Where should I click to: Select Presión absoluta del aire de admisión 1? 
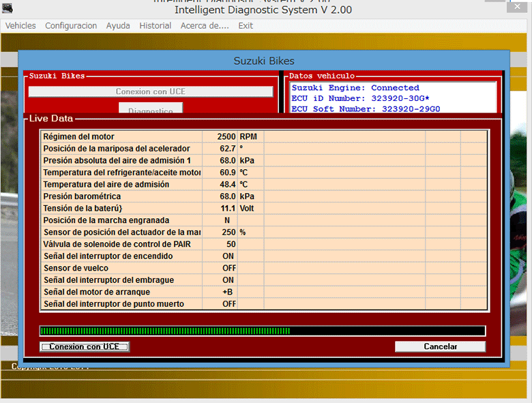(264, 160)
